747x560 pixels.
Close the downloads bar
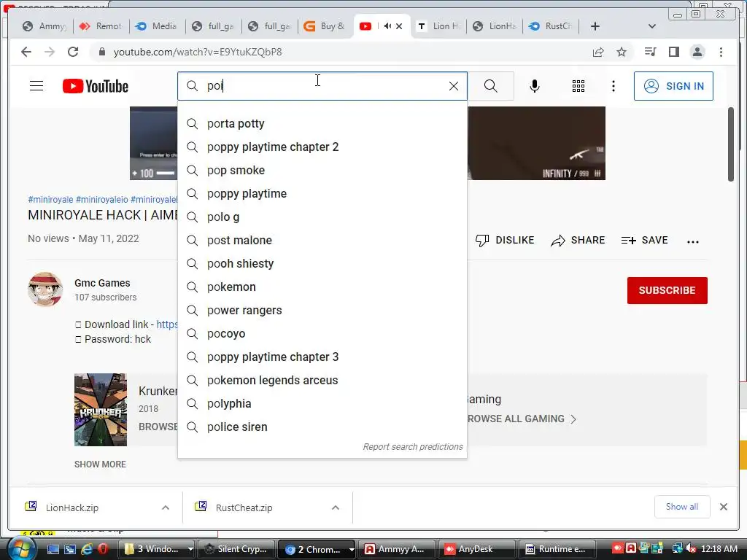[x=724, y=507]
